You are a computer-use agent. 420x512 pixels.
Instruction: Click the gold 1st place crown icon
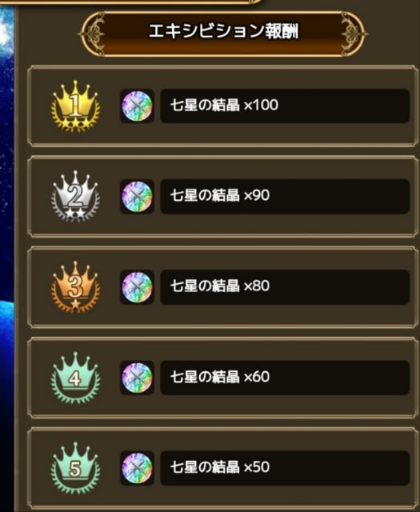point(75,106)
